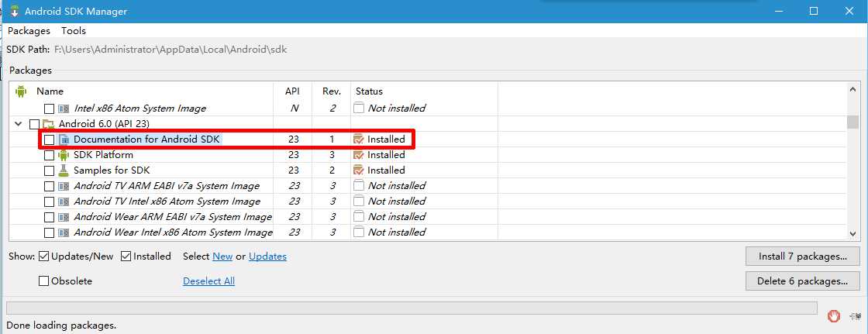Click the Android Wear Intel x86 Atom image icon
The width and height of the screenshot is (868, 334).
[64, 232]
